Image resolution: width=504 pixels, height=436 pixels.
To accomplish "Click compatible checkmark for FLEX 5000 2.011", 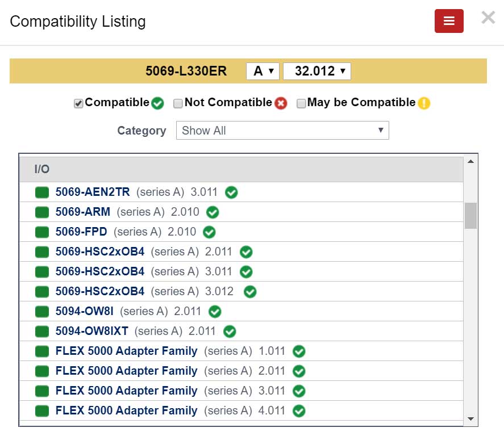I will [299, 371].
